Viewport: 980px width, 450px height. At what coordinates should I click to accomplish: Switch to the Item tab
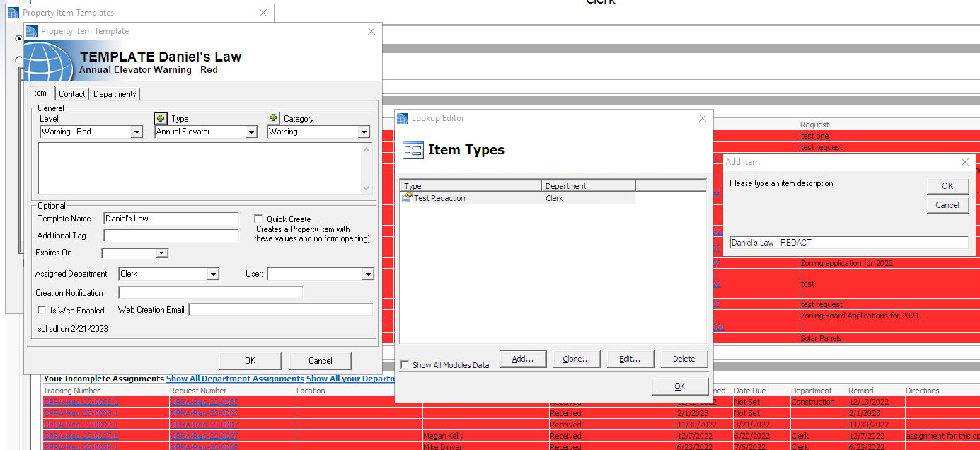pos(40,93)
